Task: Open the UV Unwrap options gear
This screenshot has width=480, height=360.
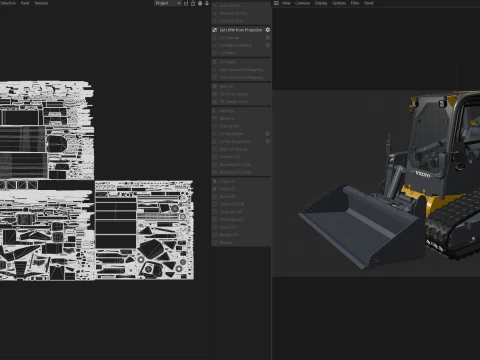Action: (x=267, y=38)
